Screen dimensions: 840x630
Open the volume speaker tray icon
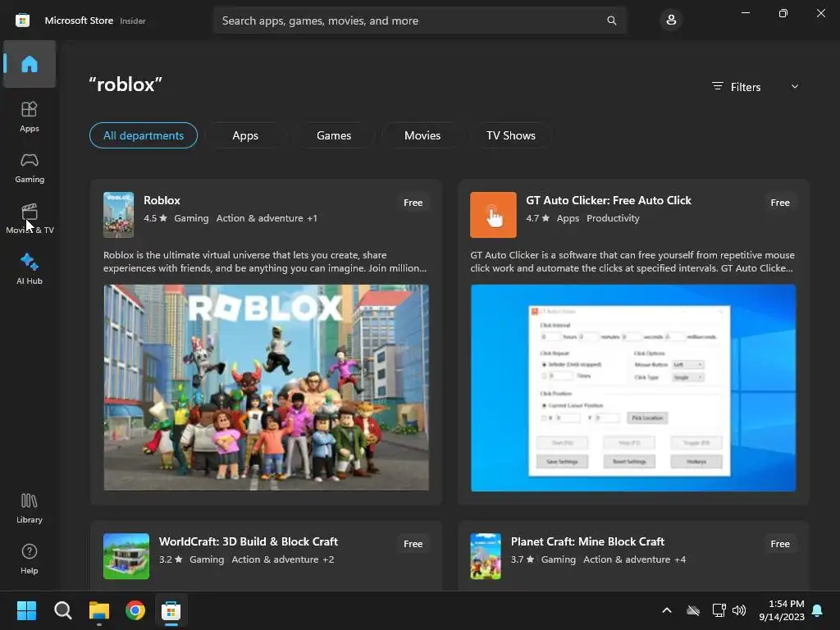tap(739, 610)
